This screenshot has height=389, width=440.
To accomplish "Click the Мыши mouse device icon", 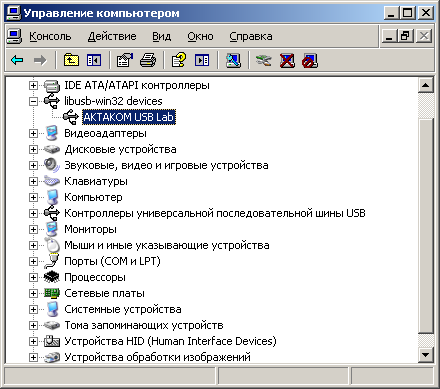I will 52,245.
